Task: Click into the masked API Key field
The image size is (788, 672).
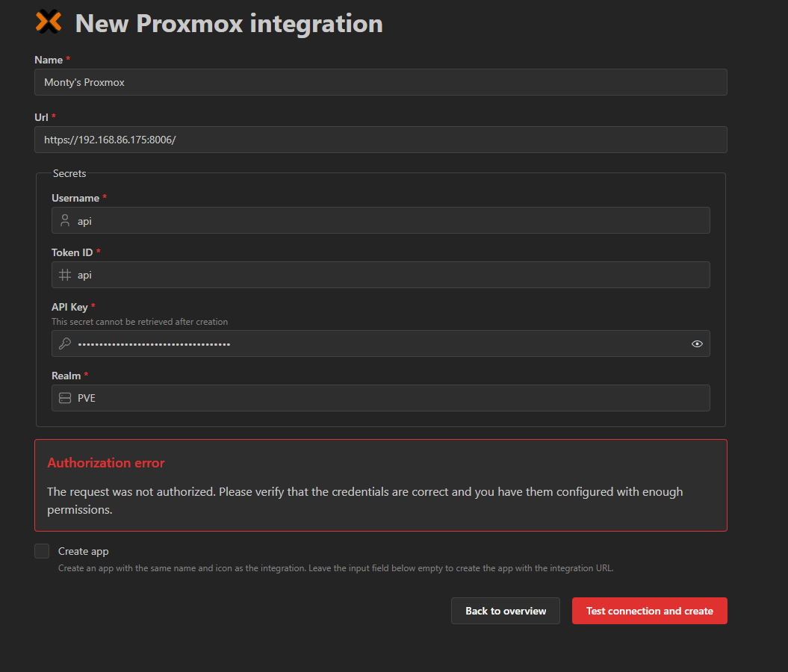Action: tap(380, 343)
